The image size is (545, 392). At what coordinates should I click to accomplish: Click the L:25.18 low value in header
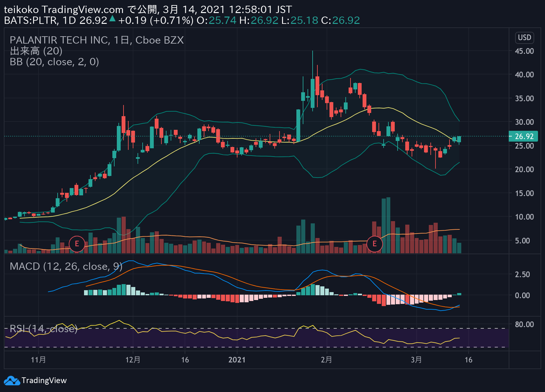300,21
